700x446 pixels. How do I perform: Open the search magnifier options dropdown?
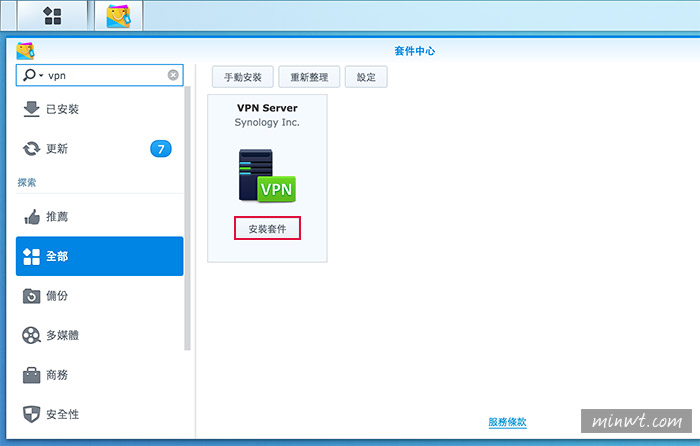point(33,75)
